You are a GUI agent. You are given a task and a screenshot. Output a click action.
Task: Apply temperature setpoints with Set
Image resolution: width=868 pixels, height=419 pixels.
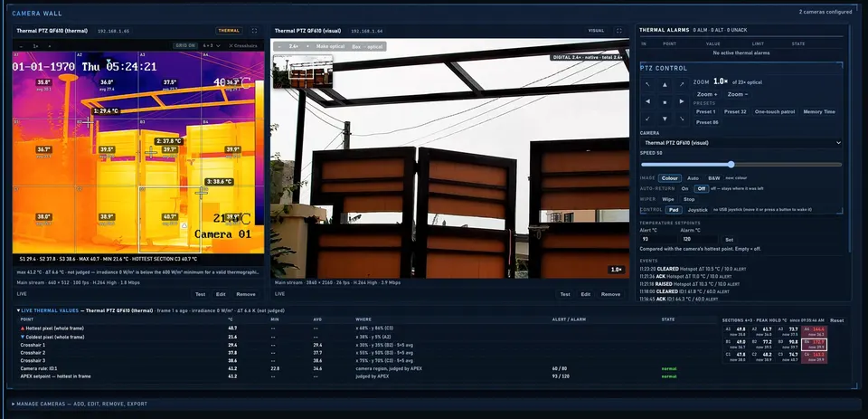(729, 240)
